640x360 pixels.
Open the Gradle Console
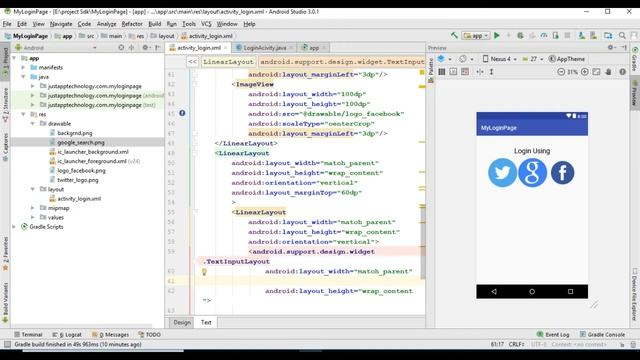(x=602, y=335)
